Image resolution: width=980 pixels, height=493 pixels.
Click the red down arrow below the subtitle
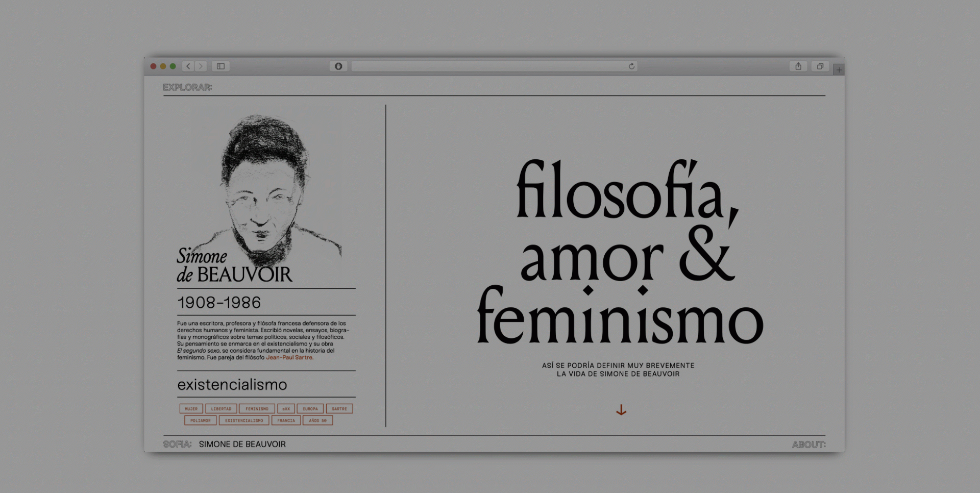coord(621,410)
